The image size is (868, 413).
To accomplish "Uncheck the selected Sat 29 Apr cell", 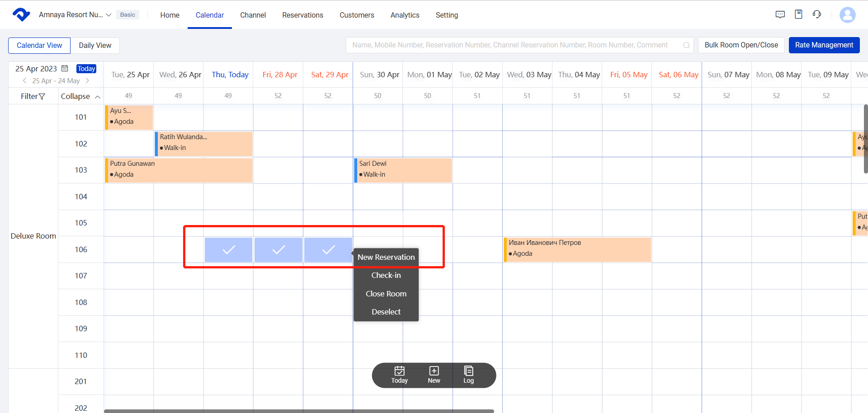I will tap(328, 249).
